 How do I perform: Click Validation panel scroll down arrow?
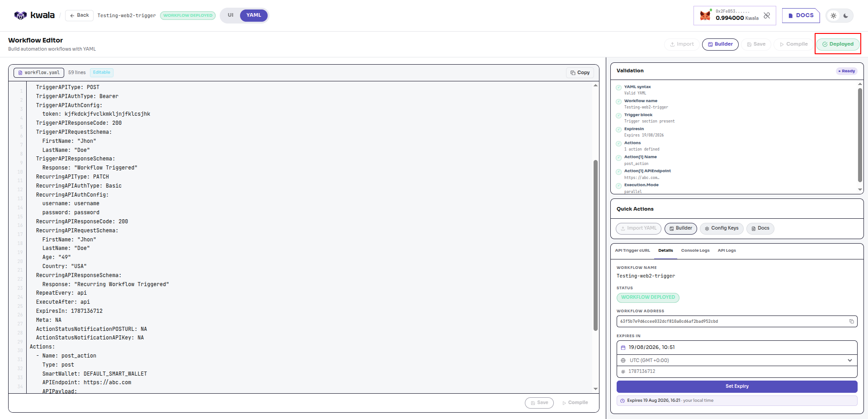pyautogui.click(x=860, y=190)
